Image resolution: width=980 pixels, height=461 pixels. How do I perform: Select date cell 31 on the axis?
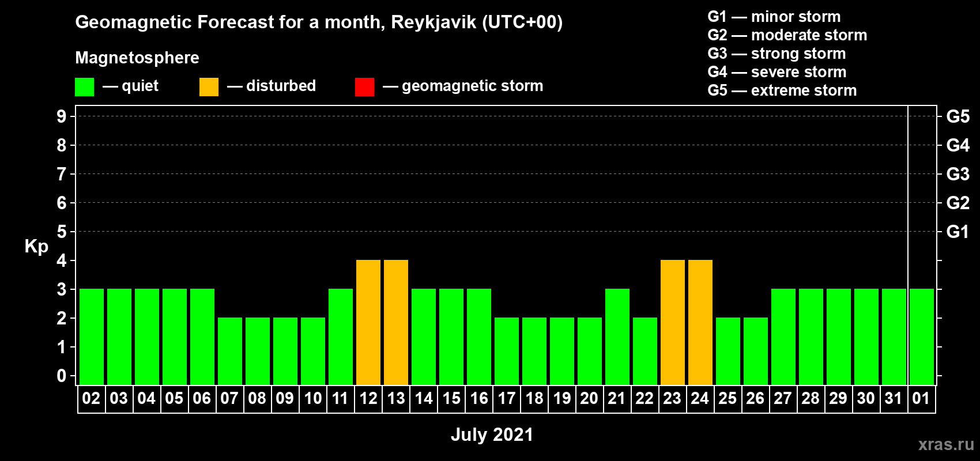point(894,399)
